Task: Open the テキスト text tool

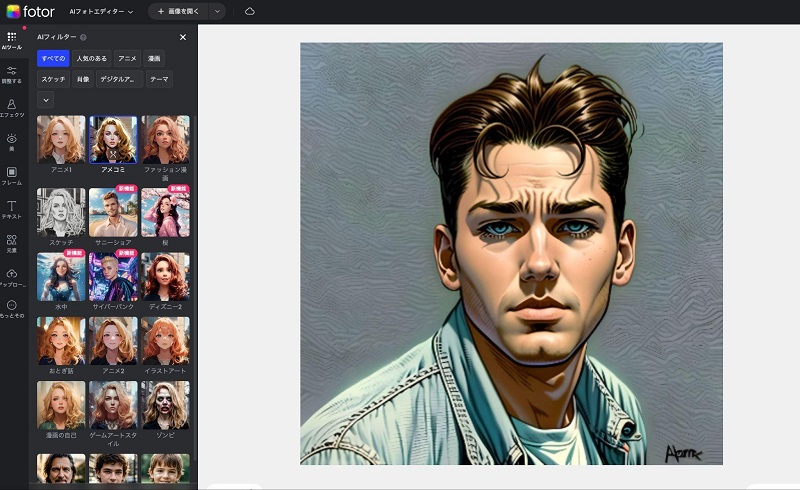Action: point(12,209)
